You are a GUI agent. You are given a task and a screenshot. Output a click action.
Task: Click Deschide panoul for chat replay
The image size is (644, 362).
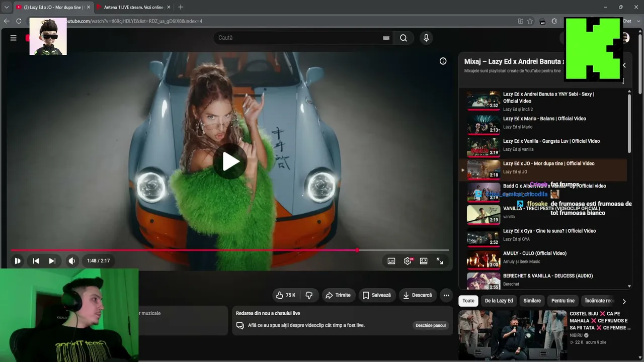431,325
